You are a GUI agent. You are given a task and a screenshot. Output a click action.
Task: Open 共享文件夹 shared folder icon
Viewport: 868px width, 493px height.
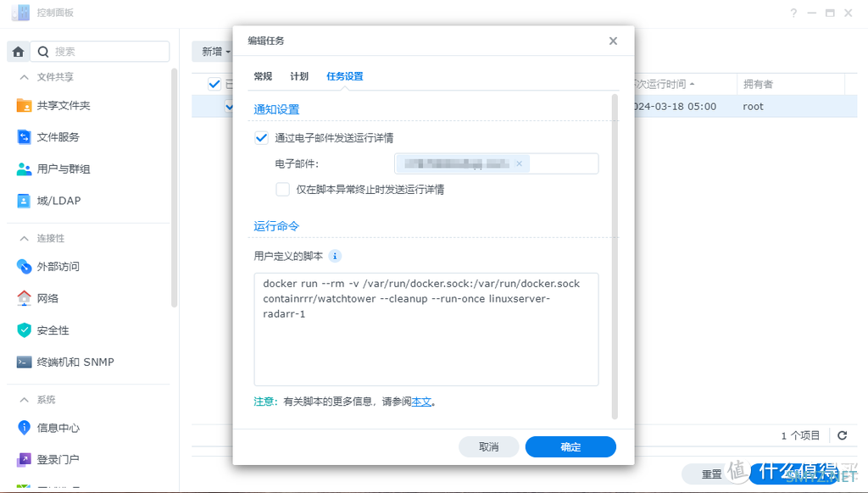(x=24, y=106)
